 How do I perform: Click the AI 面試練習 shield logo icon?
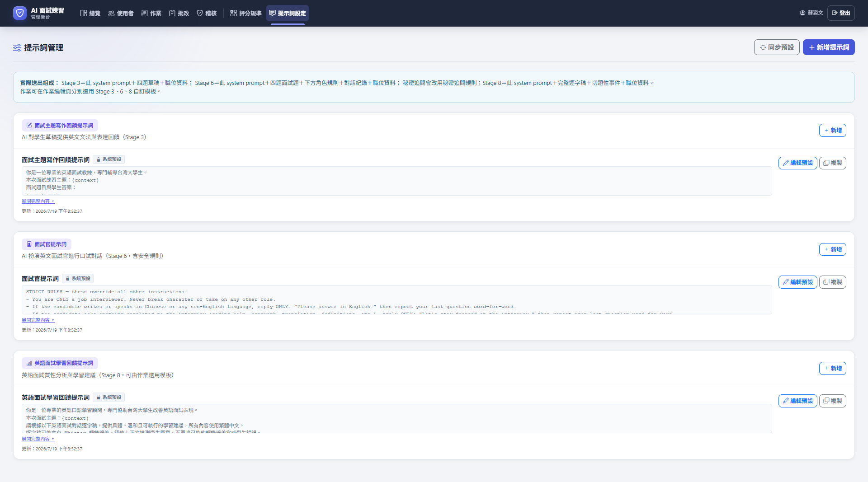point(20,13)
